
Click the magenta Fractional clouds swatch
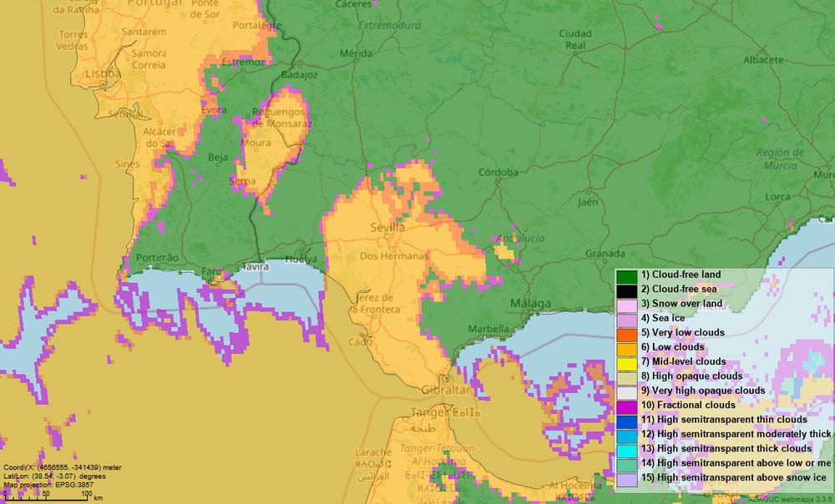pyautogui.click(x=627, y=407)
